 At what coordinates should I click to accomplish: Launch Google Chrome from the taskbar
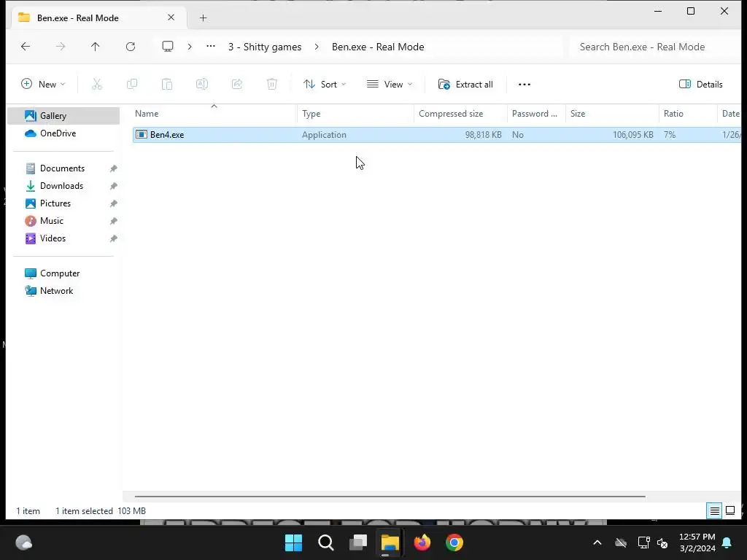(x=454, y=542)
